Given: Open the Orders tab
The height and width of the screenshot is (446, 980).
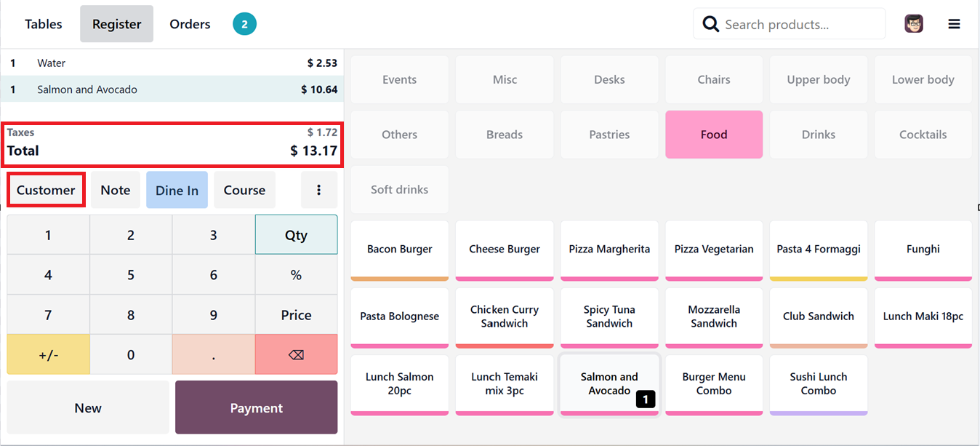Looking at the screenshot, I should point(190,24).
